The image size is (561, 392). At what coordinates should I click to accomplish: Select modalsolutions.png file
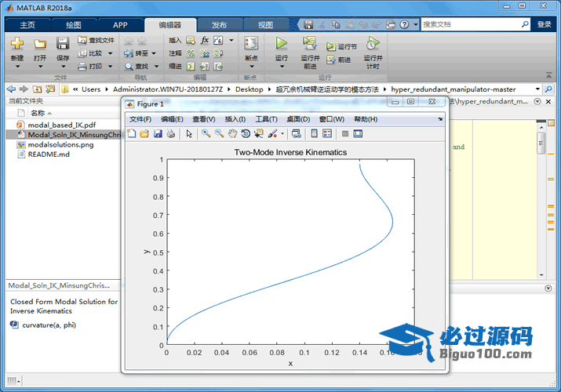pos(61,144)
